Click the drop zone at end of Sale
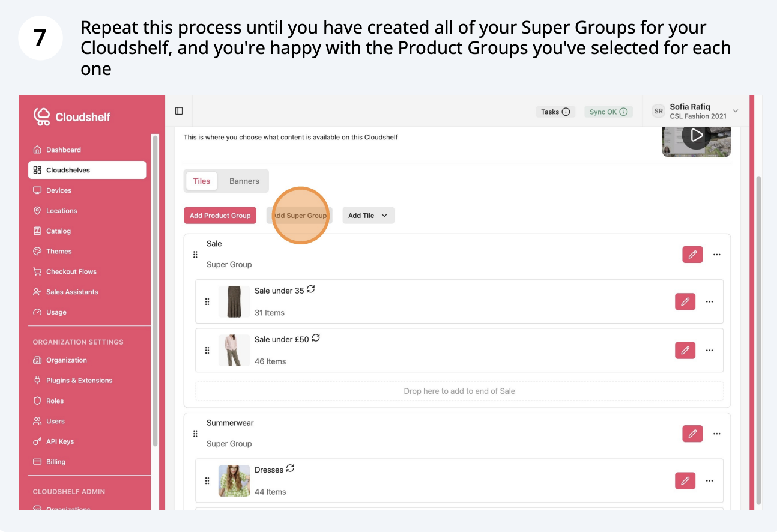This screenshot has height=532, width=777. tap(459, 391)
